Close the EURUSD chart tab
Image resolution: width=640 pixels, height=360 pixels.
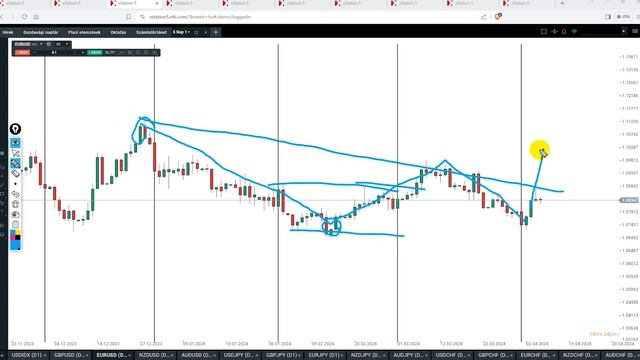129,356
